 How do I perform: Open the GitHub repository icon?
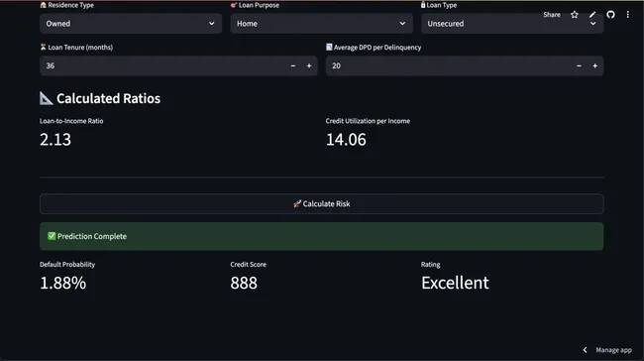point(610,15)
